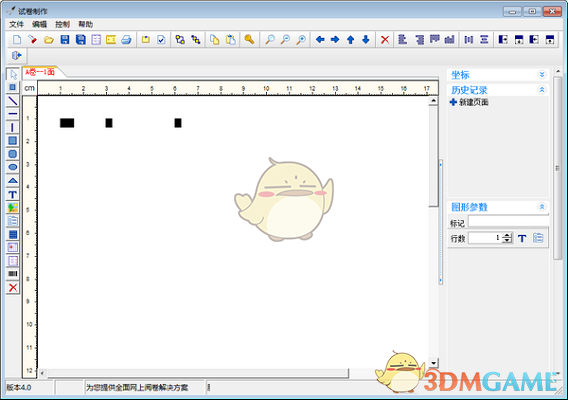Viewport: 568px width, 400px height.
Task: Click the first magnifier zoom icon
Action: (270, 39)
